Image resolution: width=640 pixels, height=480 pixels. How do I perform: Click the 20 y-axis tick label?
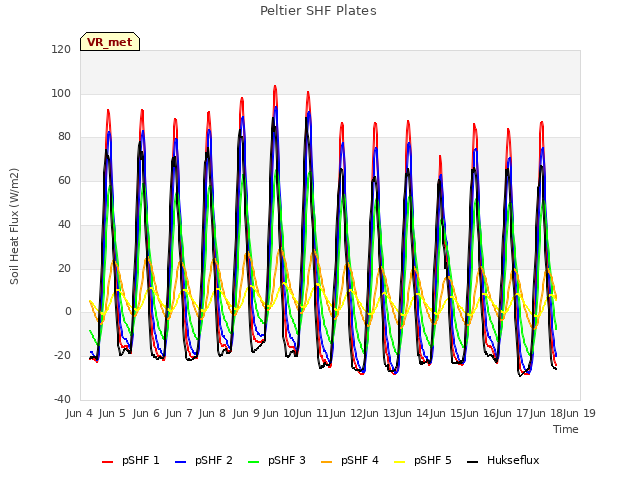pos(64,268)
